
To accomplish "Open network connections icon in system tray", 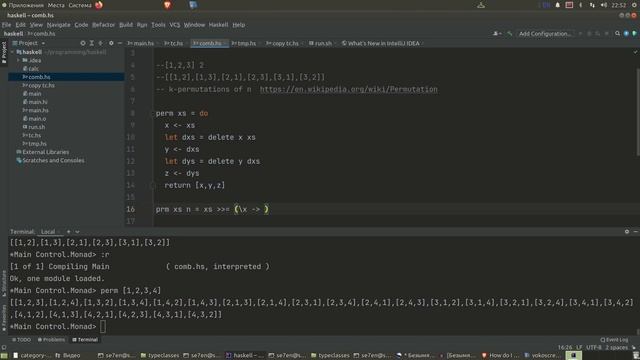I will tap(592, 5).
